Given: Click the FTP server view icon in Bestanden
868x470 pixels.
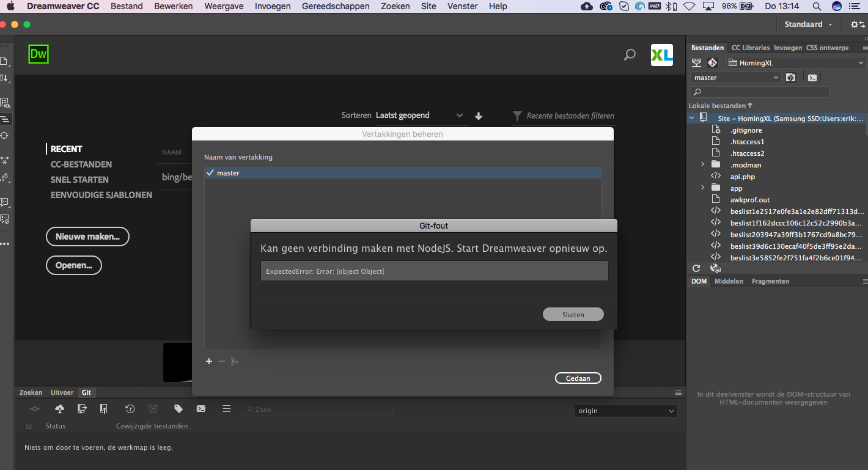Looking at the screenshot, I should tap(696, 62).
